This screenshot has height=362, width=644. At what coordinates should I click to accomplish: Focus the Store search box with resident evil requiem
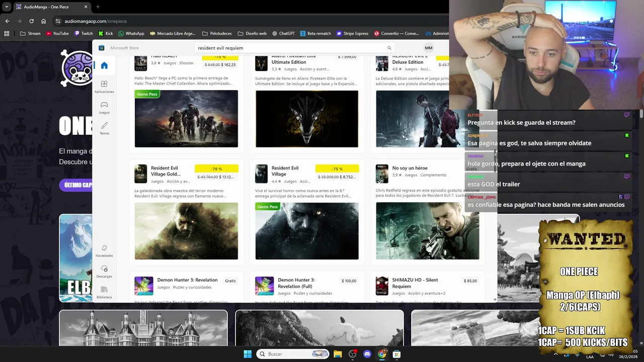(294, 48)
